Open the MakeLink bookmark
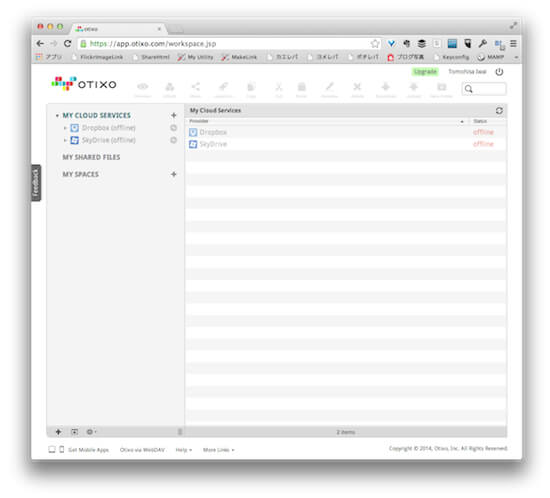Viewport: 550px width, 498px height. tap(239, 57)
